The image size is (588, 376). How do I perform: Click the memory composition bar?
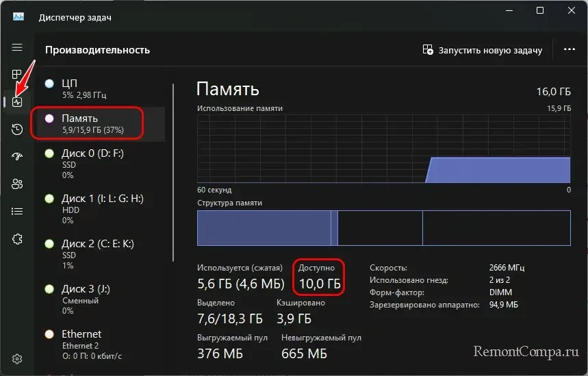[x=383, y=228]
